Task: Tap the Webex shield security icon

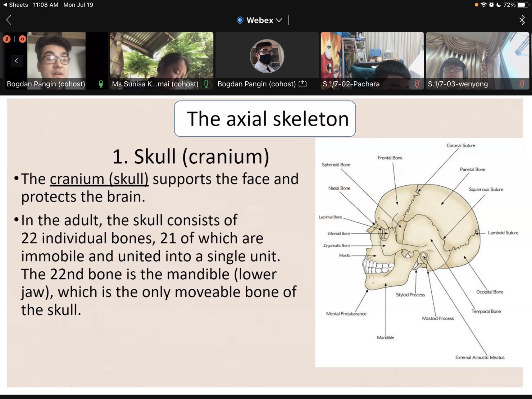Action: click(240, 21)
